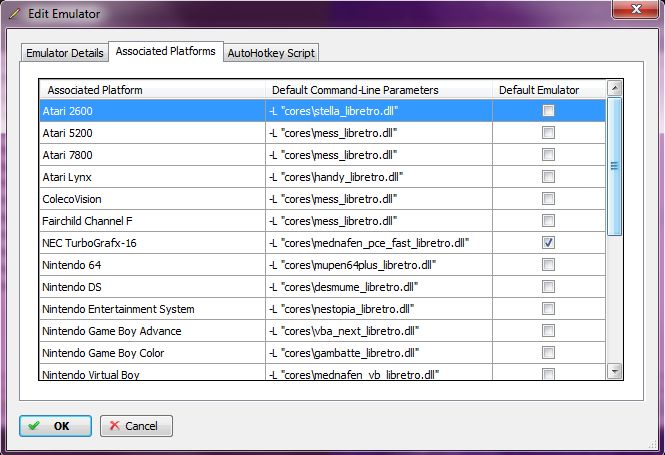
Task: Select the Atari Lynx platform name
Action: click(x=67, y=177)
